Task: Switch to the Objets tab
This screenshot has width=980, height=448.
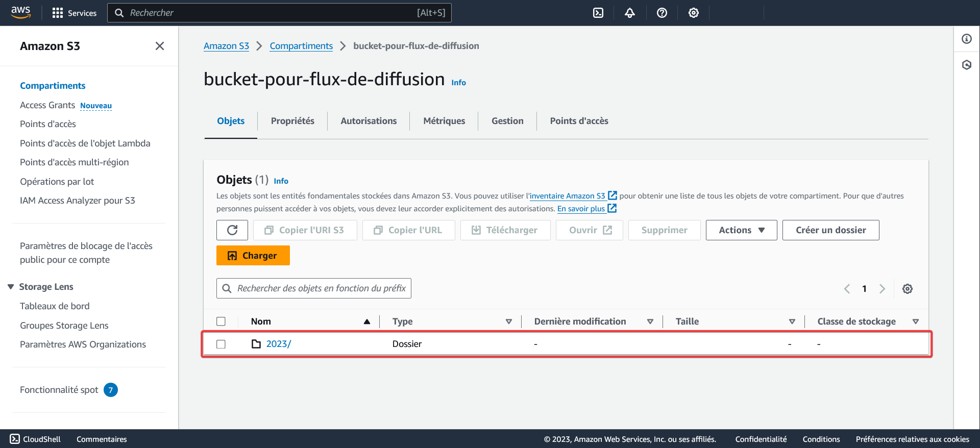Action: point(231,121)
